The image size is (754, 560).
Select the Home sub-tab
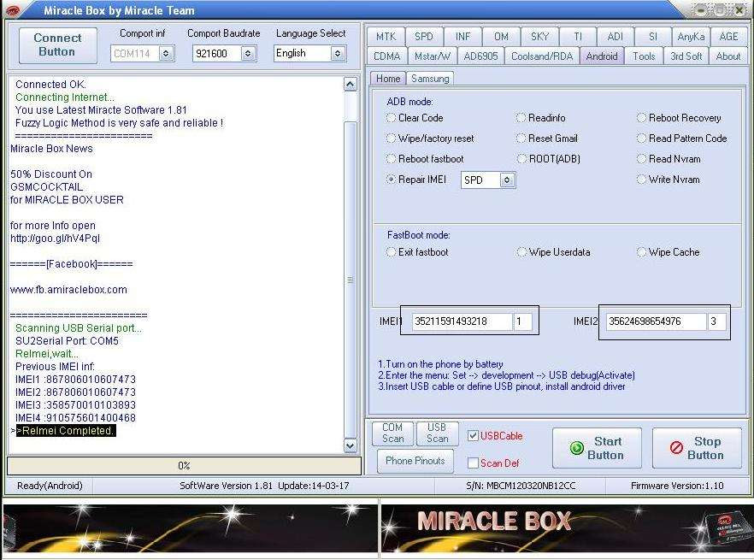pos(388,79)
